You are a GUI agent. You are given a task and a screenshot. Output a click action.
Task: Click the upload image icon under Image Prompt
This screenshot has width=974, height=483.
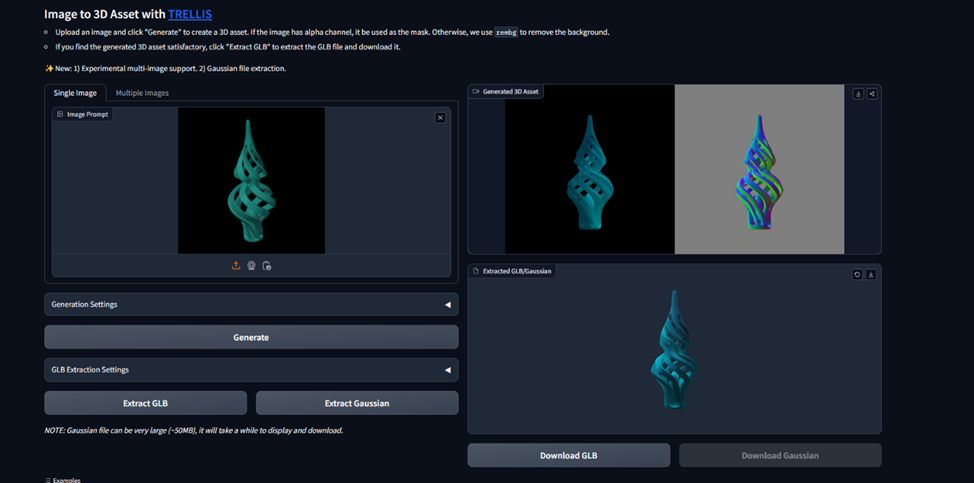pyautogui.click(x=236, y=265)
